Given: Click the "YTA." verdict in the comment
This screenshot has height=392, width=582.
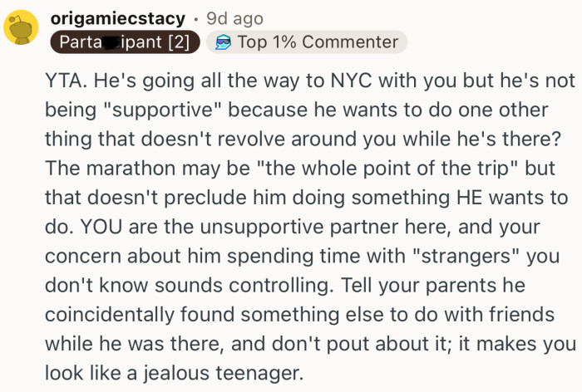Looking at the screenshot, I should pyautogui.click(x=63, y=86).
